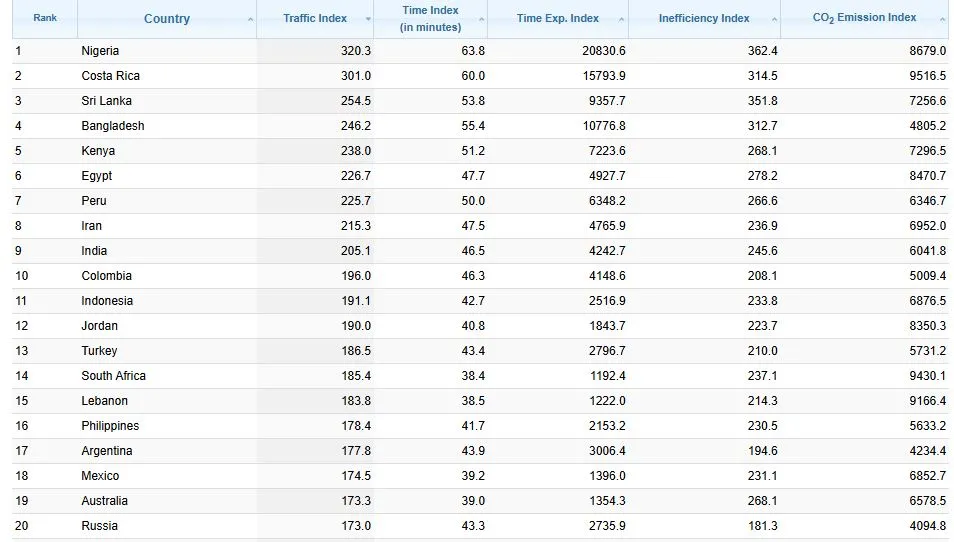Toggle descending sort arrow beside Traffic Index

(x=368, y=19)
